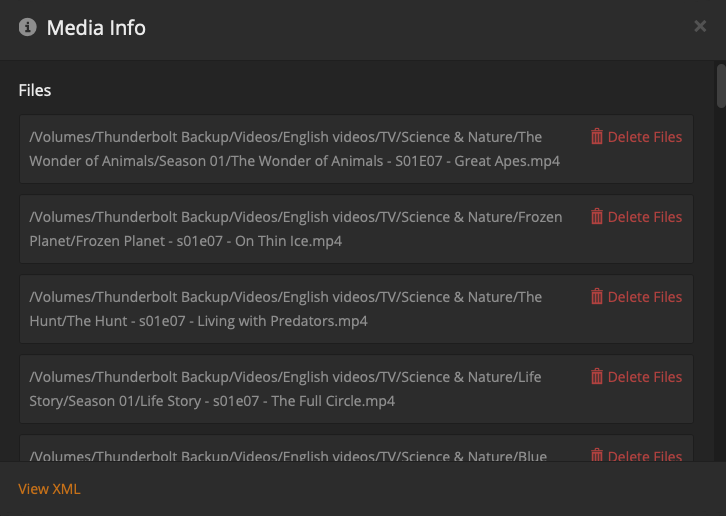Select the partially visible Blue file path

(x=288, y=456)
